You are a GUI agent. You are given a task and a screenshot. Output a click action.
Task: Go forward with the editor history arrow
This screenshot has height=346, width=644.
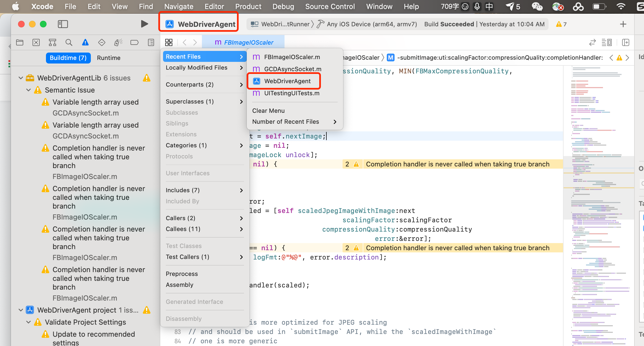tap(195, 42)
